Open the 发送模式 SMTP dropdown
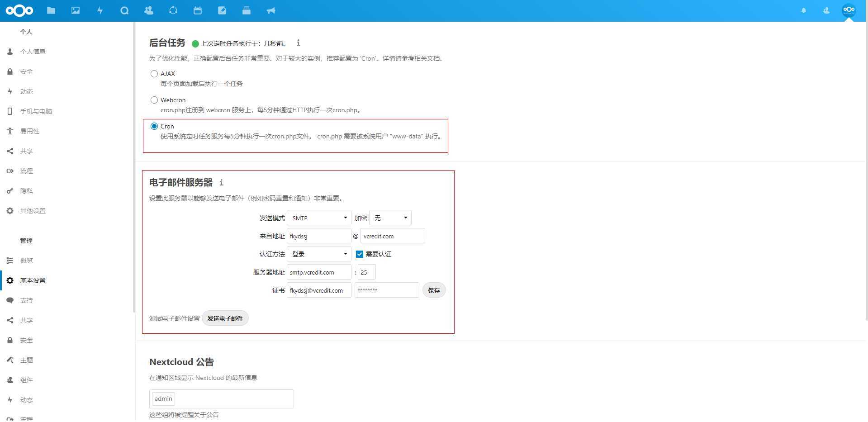The height and width of the screenshot is (422, 868). [x=319, y=218]
